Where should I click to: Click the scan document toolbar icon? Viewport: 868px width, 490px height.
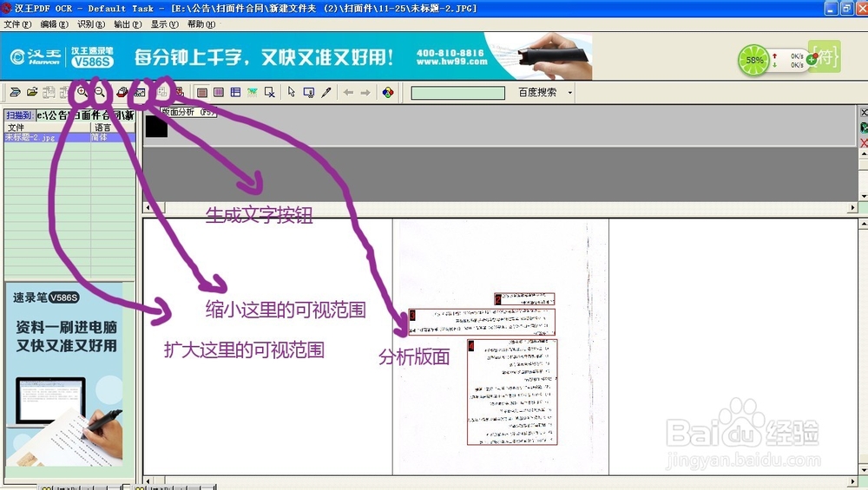15,92
